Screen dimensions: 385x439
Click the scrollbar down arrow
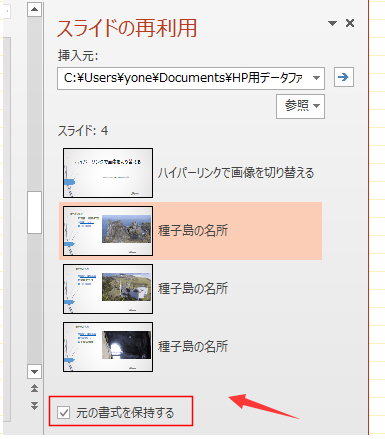pos(34,371)
